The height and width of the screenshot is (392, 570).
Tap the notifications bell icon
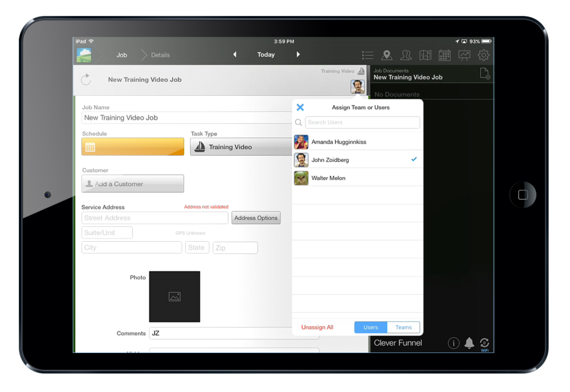coord(469,343)
